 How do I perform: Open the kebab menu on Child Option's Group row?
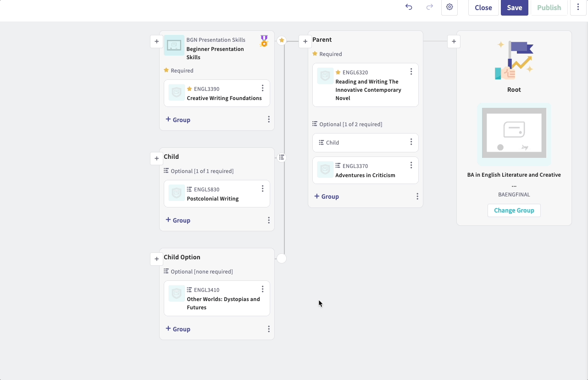click(x=269, y=329)
